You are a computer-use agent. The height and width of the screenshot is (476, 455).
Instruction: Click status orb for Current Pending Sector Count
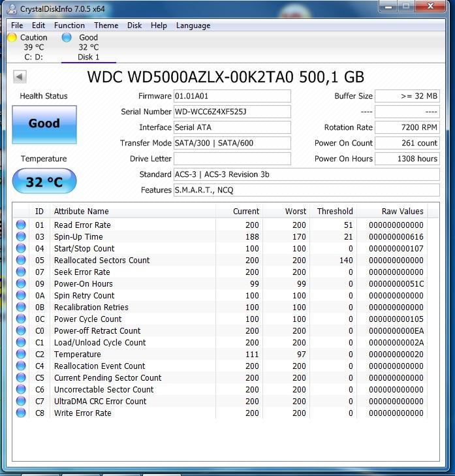tap(21, 377)
